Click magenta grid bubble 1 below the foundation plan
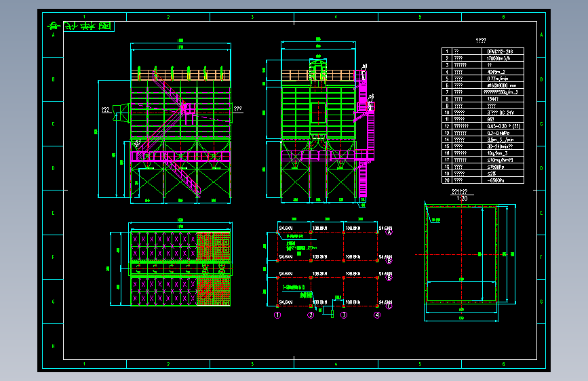 277,315
